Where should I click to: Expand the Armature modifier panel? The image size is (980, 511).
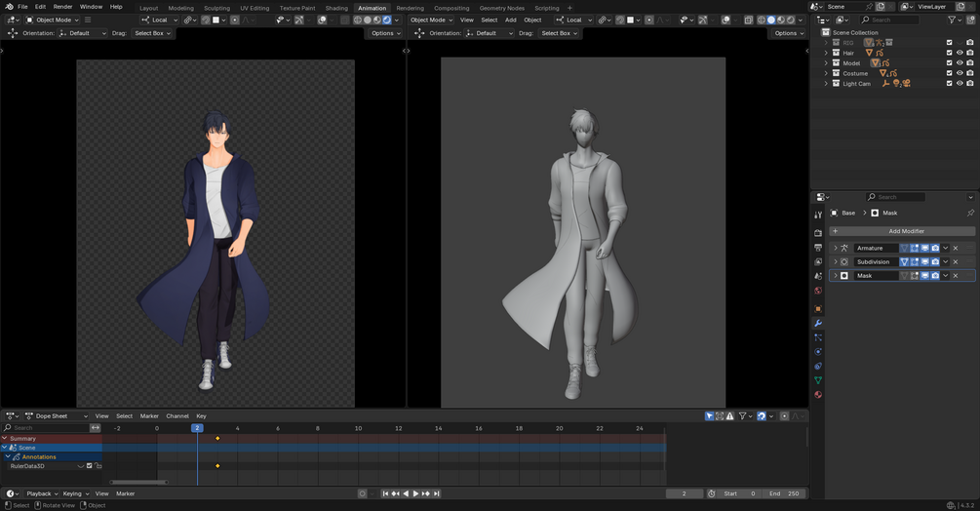[835, 249]
